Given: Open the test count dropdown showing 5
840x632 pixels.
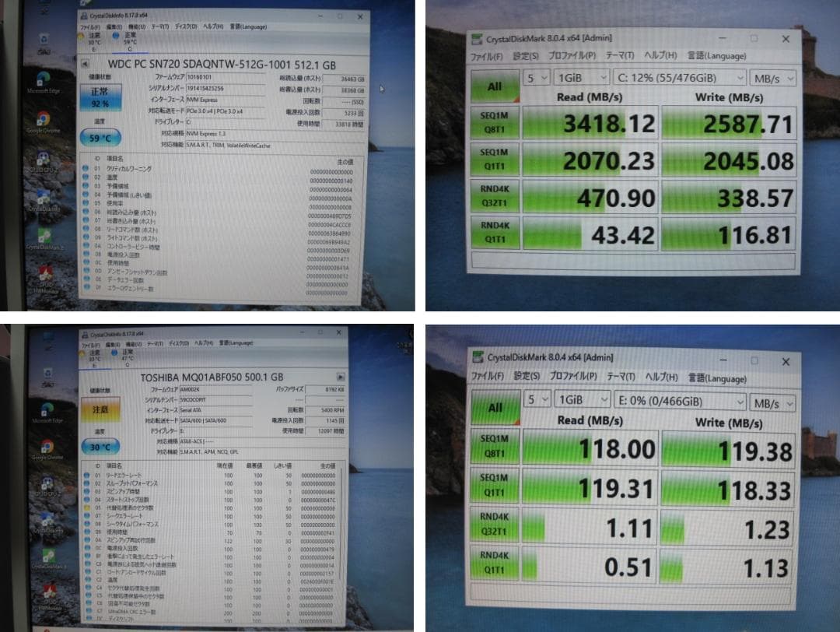Looking at the screenshot, I should point(535,78).
